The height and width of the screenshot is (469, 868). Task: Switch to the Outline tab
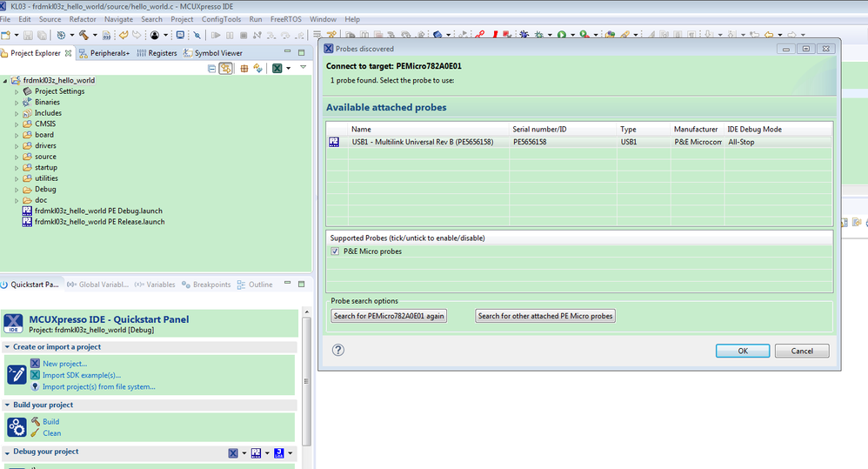tap(255, 285)
